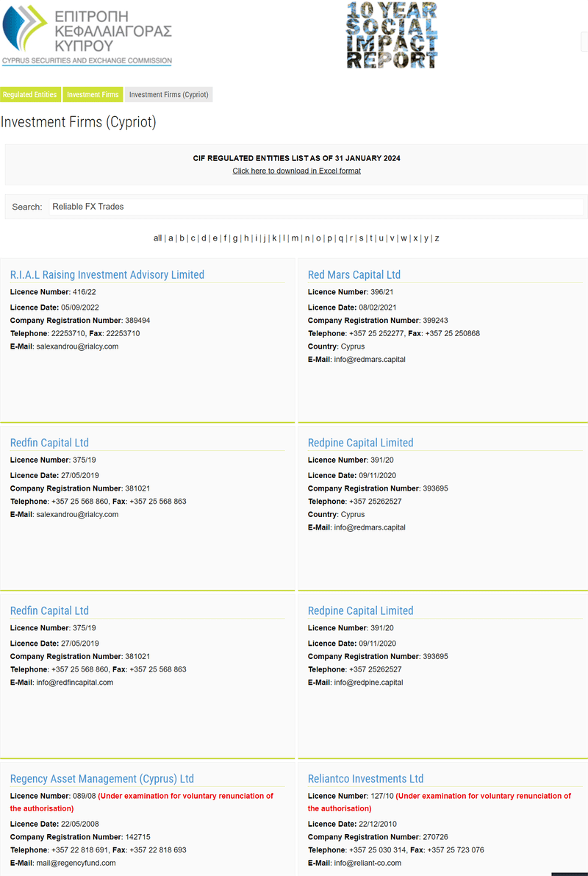Go to the Investment Firms breadcrumb
The image size is (588, 876).
coord(93,94)
